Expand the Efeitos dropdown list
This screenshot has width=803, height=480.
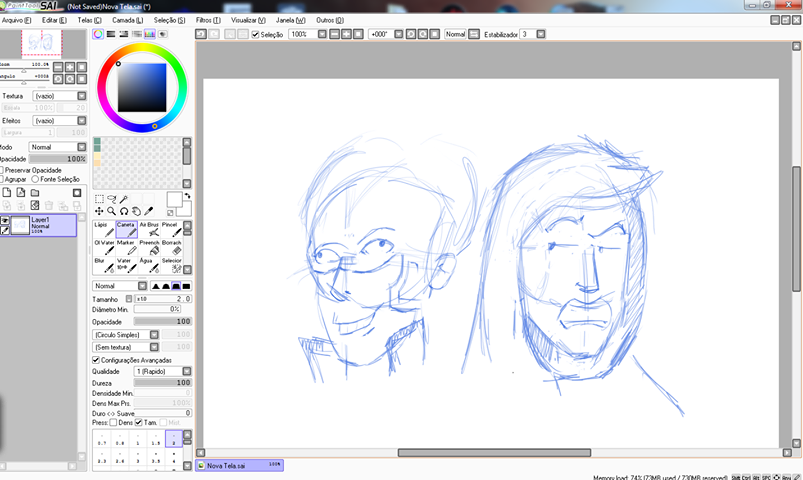58,120
